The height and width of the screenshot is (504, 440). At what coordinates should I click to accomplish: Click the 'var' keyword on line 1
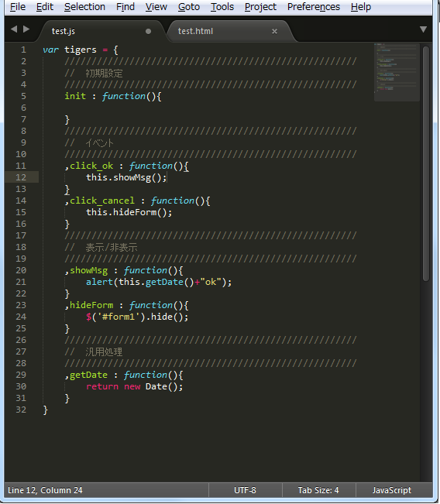pyautogui.click(x=51, y=50)
